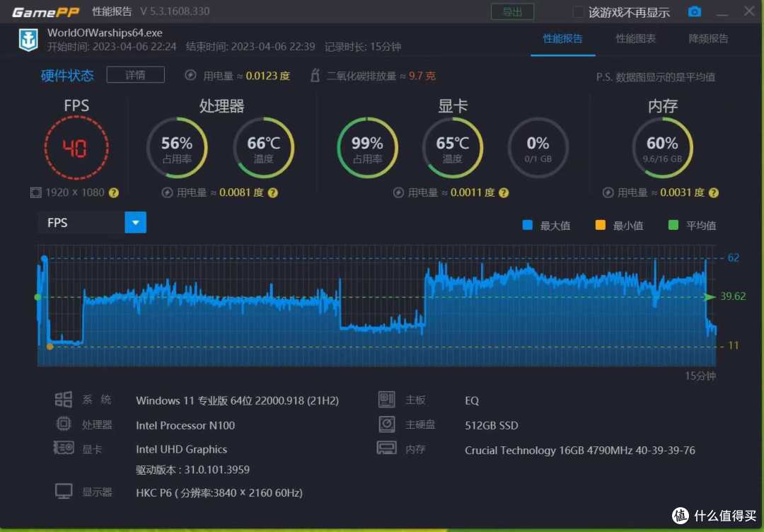Switch to the 性能报告 tab

pos(563,39)
